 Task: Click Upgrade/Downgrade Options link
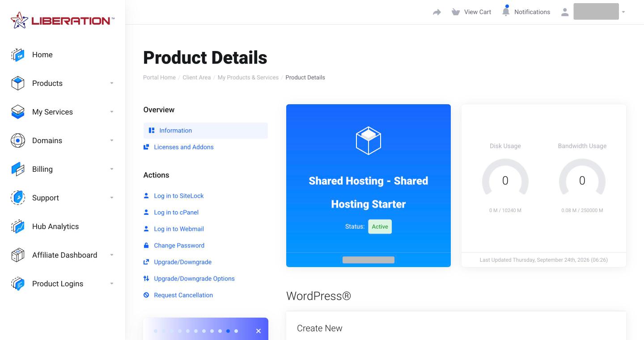point(194,278)
